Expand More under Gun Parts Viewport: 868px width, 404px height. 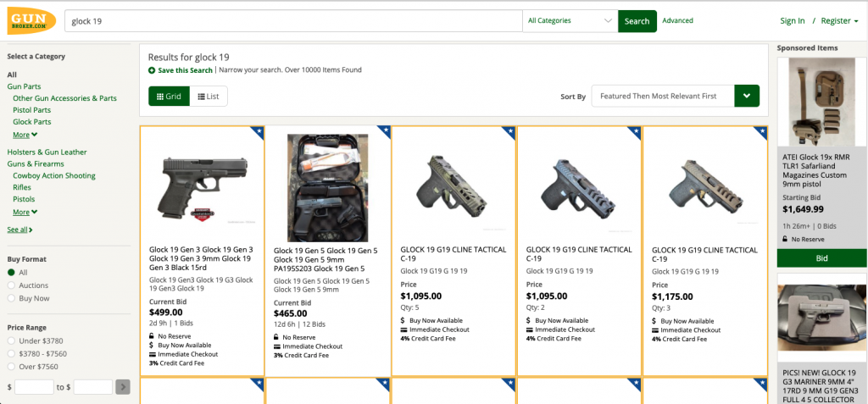pos(25,135)
